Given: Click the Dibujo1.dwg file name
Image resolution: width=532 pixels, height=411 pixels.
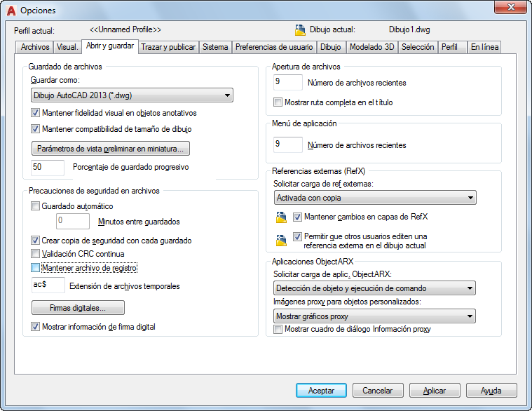Looking at the screenshot, I should (x=409, y=30).
